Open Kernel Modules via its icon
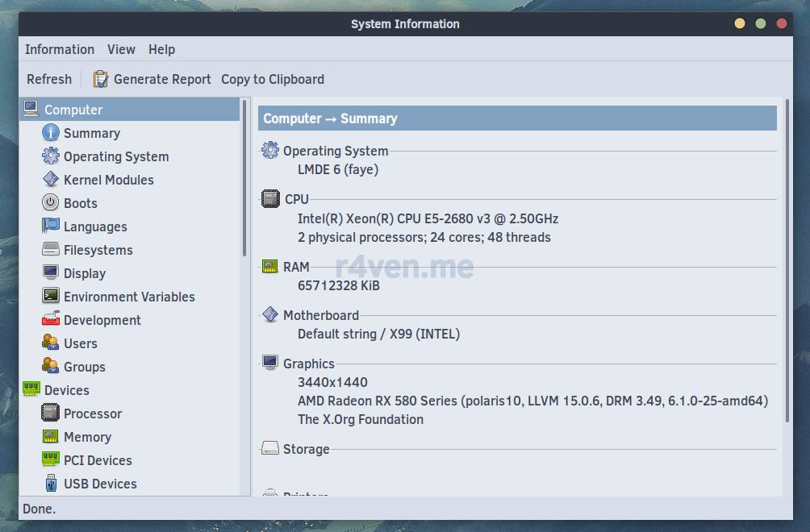Screen dimensions: 810x532 click(51, 180)
